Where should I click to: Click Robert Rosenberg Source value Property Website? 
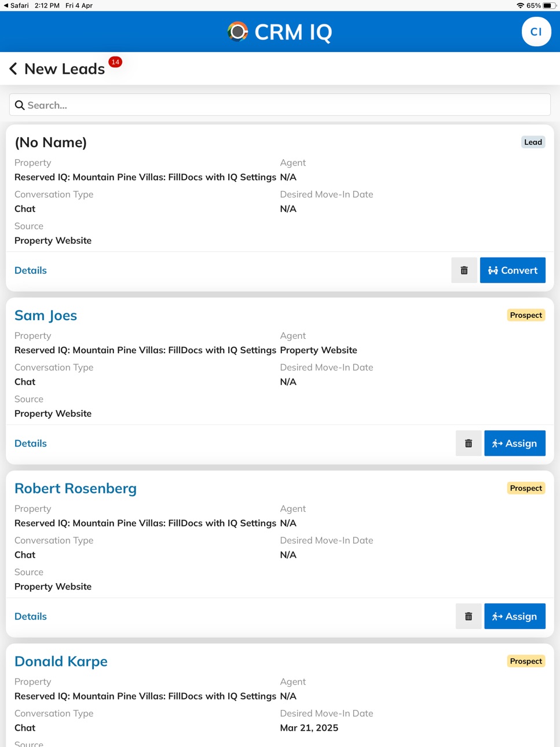click(53, 587)
